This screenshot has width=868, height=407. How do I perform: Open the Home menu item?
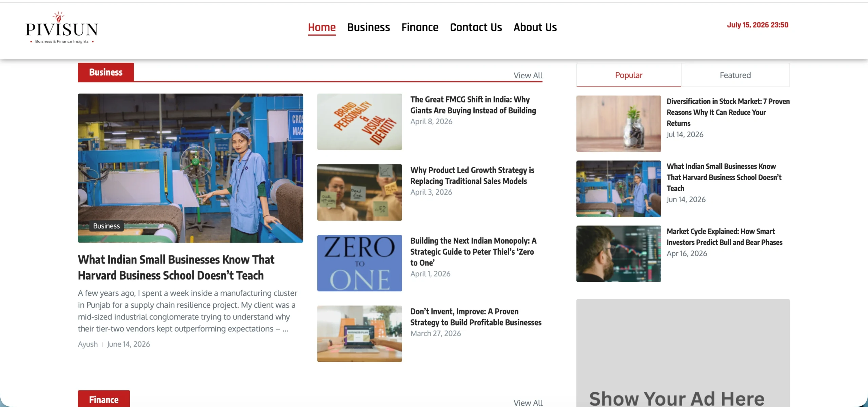322,27
